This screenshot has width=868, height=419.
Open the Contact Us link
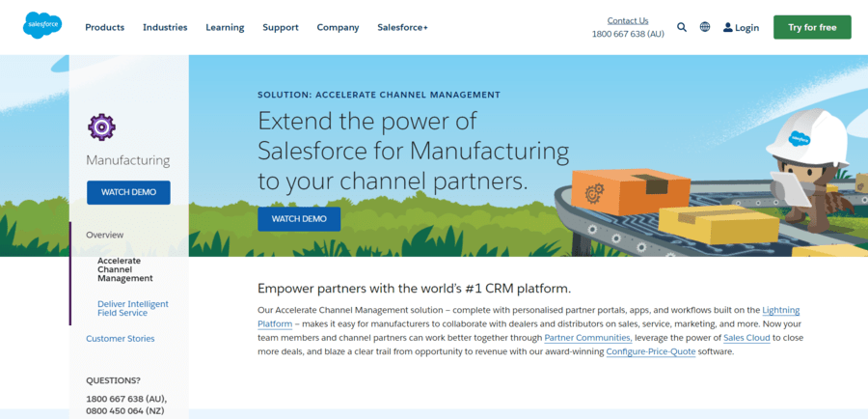point(628,20)
